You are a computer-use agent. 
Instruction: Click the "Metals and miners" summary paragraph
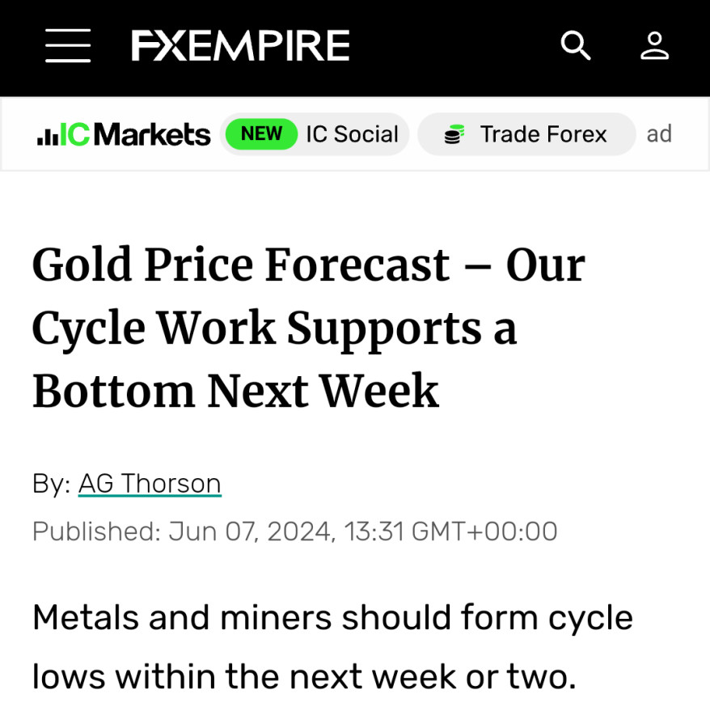[x=332, y=619]
